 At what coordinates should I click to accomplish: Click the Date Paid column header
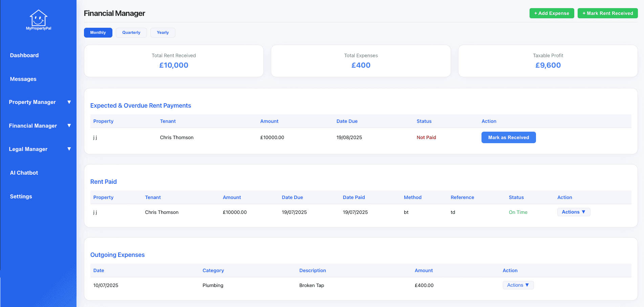click(x=354, y=197)
